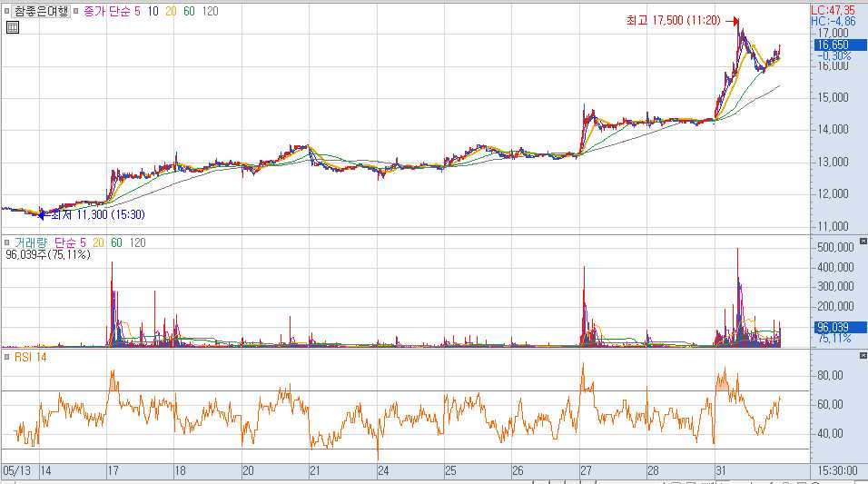Click the 05/13 date label
The width and height of the screenshot is (868, 484).
17,471
